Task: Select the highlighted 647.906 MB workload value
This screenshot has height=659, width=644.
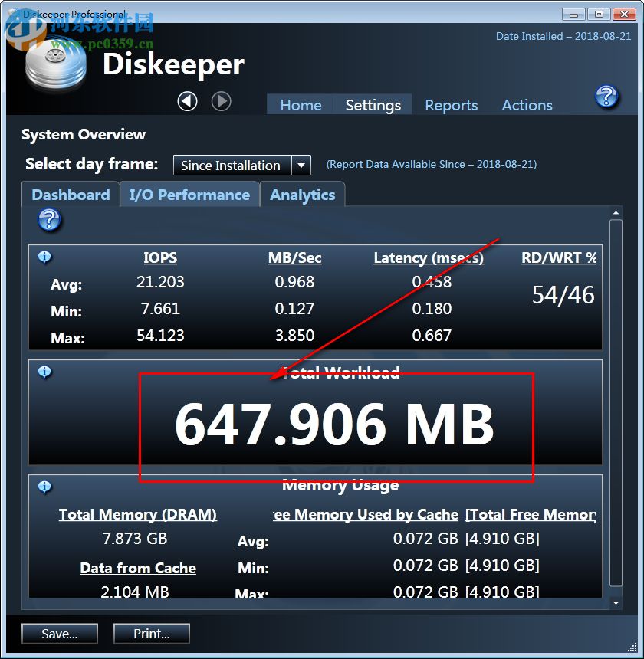Action: 335,423
